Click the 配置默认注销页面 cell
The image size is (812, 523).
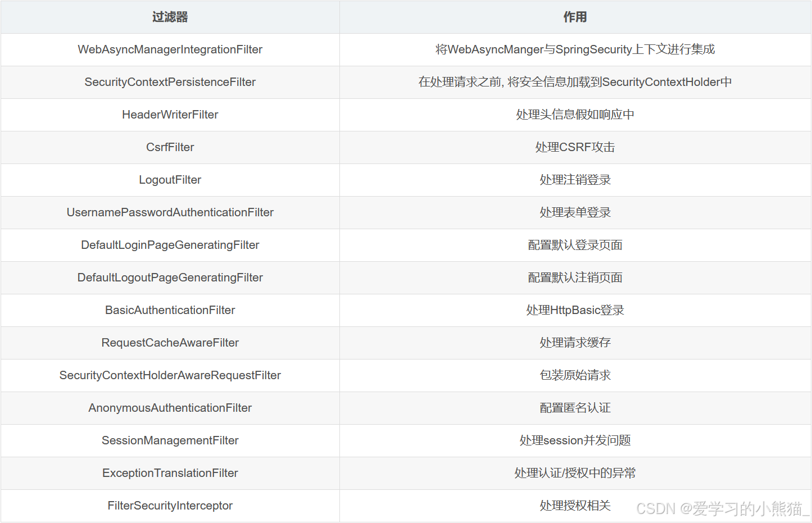pyautogui.click(x=575, y=278)
